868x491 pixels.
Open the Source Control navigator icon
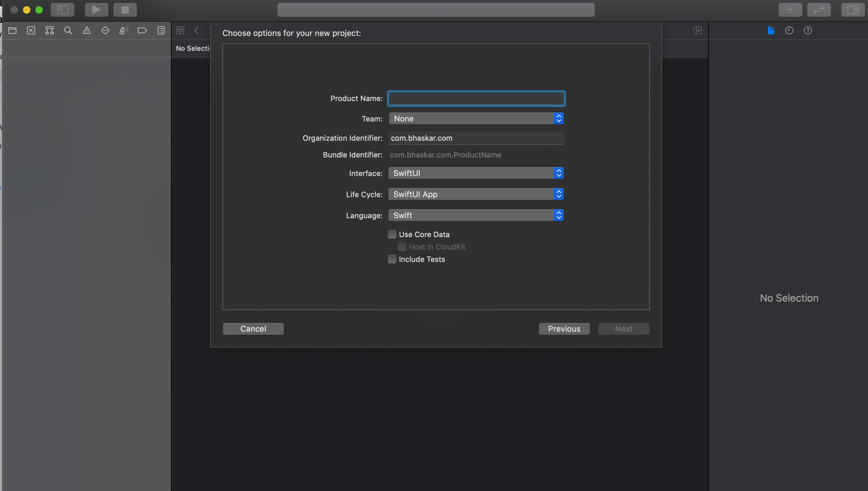(31, 30)
